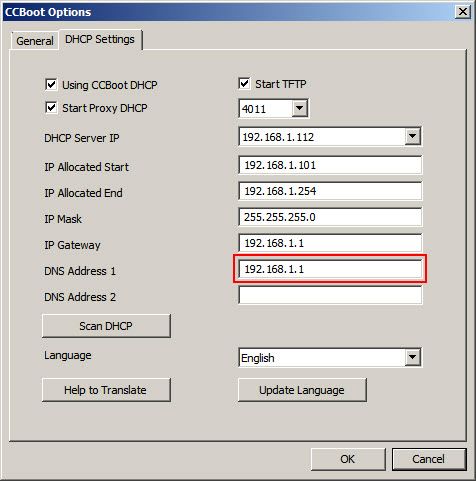This screenshot has height=481, width=476.
Task: Open the Language dropdown arrow
Action: coord(413,357)
